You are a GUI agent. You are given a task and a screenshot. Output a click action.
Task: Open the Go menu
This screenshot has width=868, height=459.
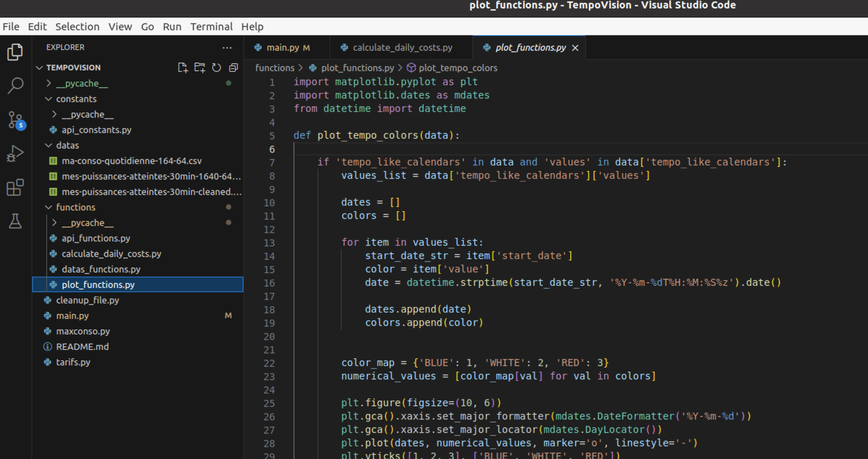click(x=147, y=27)
